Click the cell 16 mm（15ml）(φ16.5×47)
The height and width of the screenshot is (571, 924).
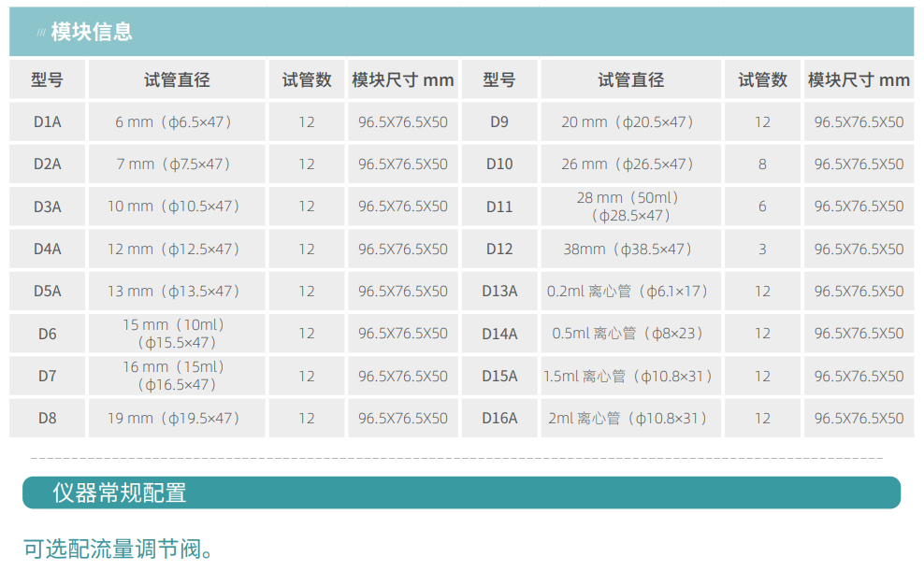177,377
